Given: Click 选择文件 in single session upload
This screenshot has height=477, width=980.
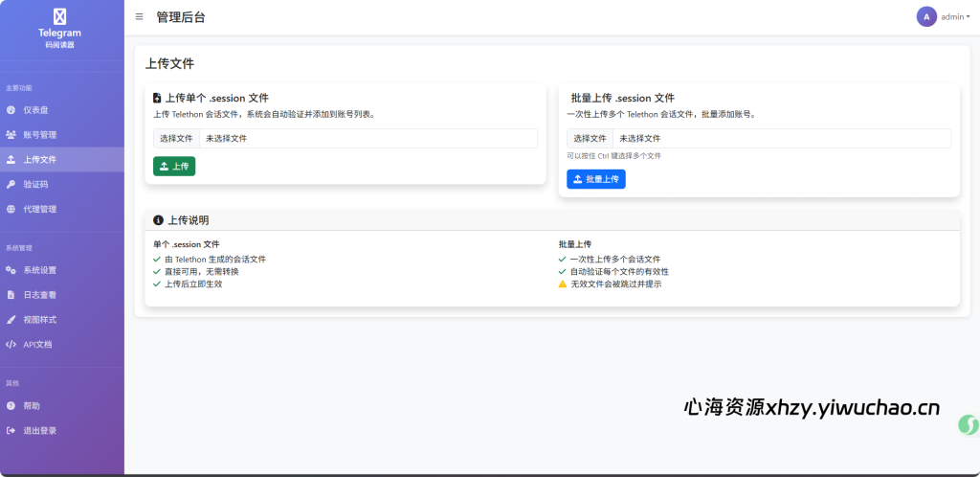Looking at the screenshot, I should [176, 139].
